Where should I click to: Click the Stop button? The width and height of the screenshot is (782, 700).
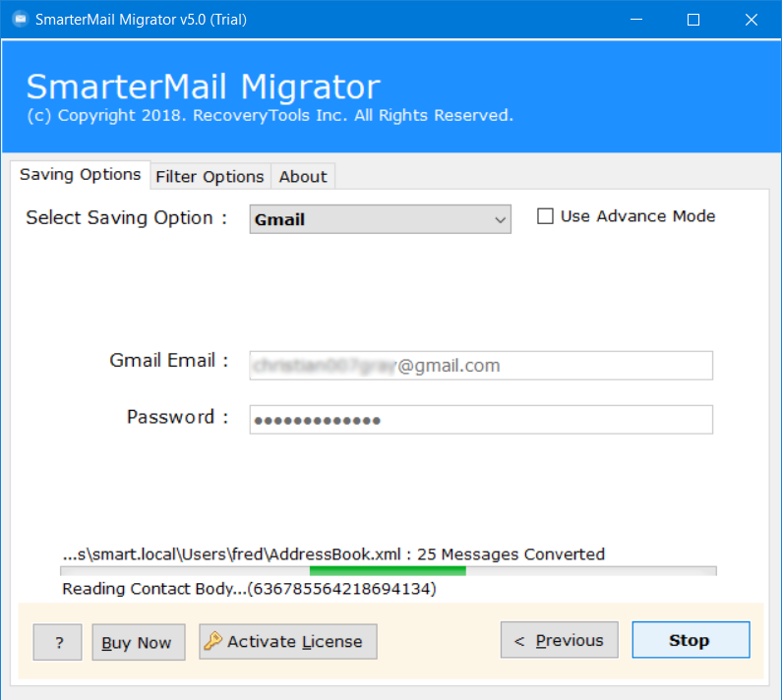691,640
